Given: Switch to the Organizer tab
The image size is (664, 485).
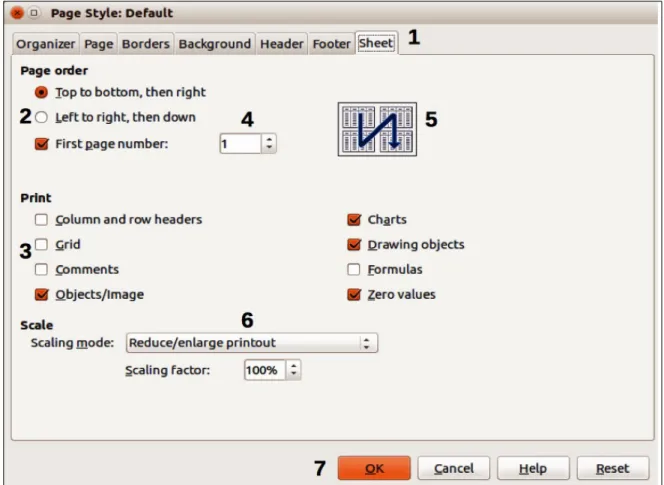Looking at the screenshot, I should pos(46,44).
